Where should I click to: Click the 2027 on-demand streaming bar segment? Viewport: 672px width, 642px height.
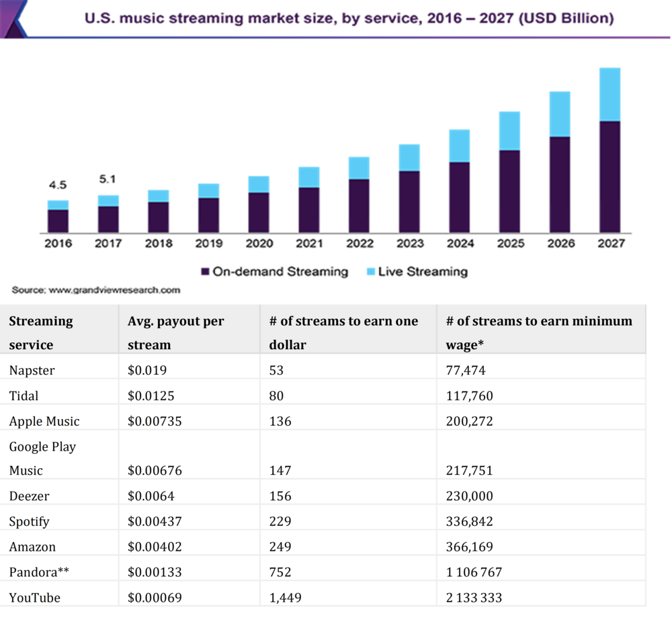[610, 177]
